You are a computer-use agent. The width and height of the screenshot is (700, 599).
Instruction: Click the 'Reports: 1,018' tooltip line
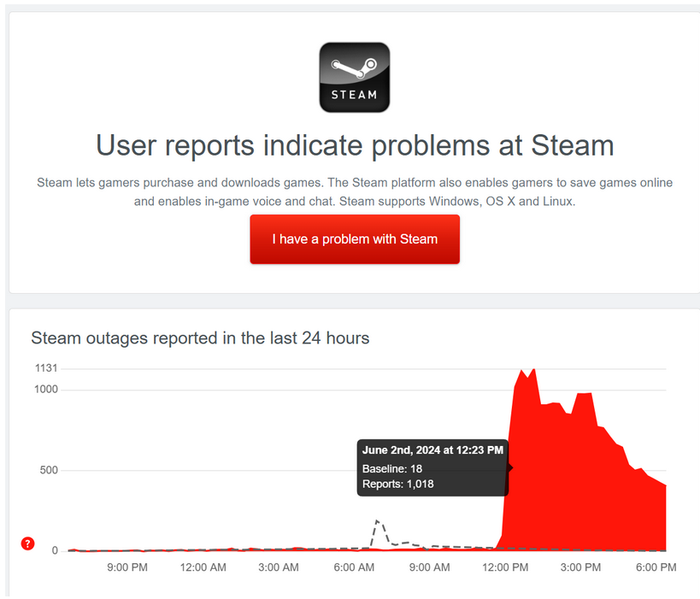click(397, 484)
